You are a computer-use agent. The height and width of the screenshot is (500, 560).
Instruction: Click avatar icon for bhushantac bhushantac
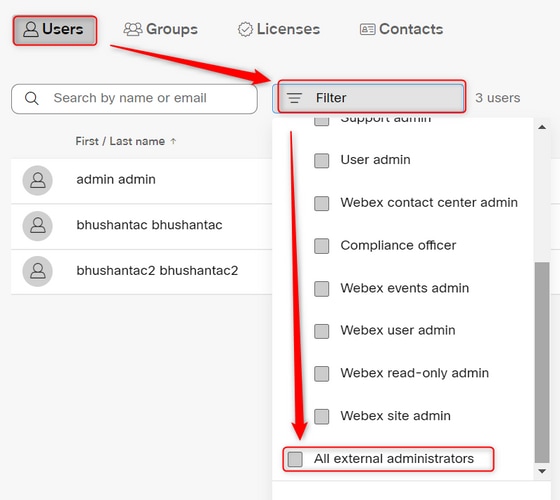tap(38, 226)
